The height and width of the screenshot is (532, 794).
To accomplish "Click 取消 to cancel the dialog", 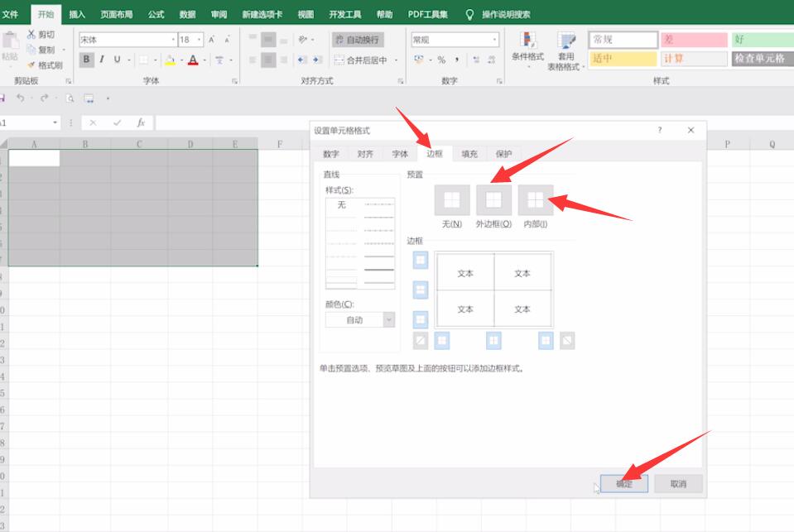I will (x=678, y=484).
